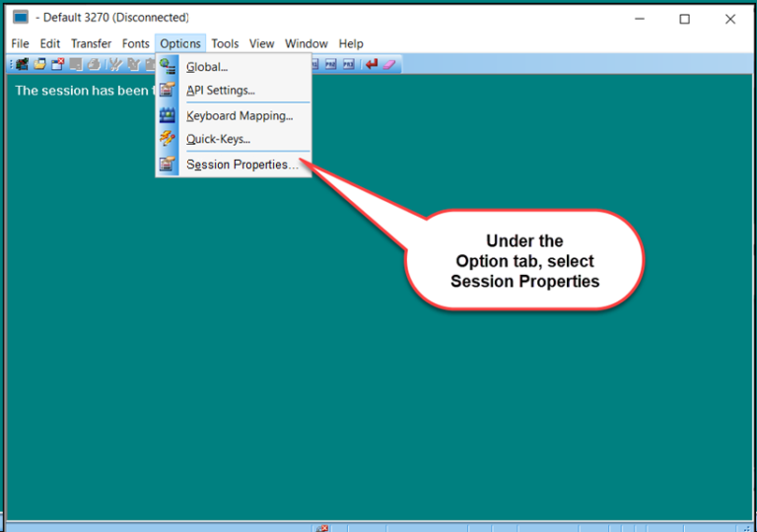
Task: Click the application icon in title bar
Action: pyautogui.click(x=20, y=18)
